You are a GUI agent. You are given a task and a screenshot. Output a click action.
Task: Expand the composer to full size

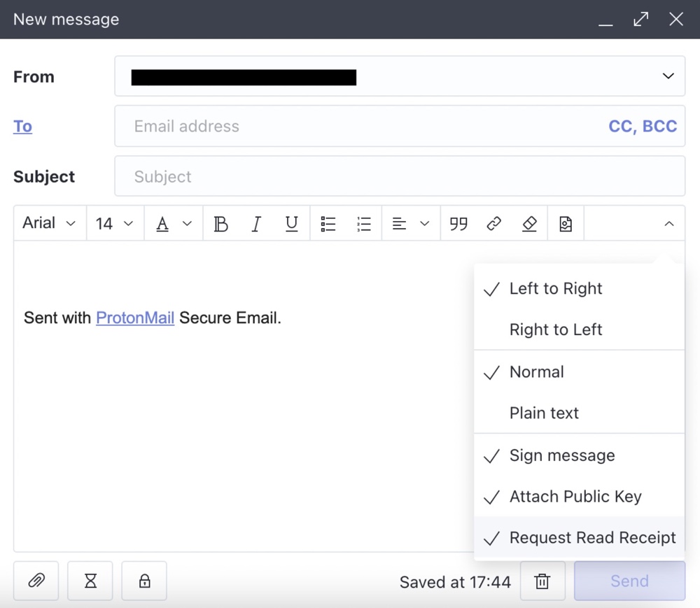pyautogui.click(x=641, y=19)
